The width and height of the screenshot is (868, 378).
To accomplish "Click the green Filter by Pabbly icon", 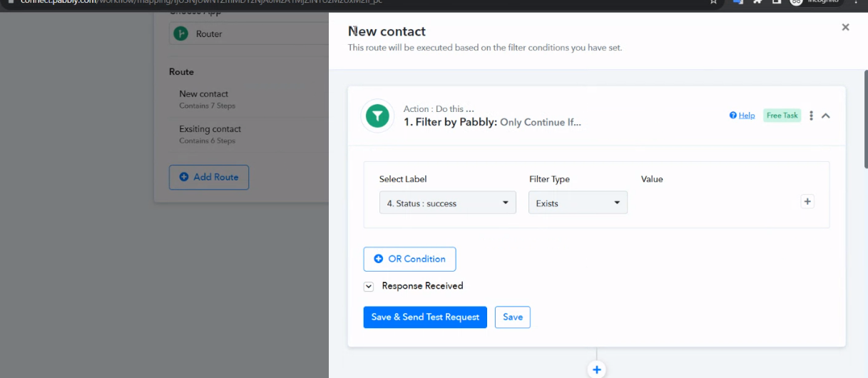I will (377, 116).
